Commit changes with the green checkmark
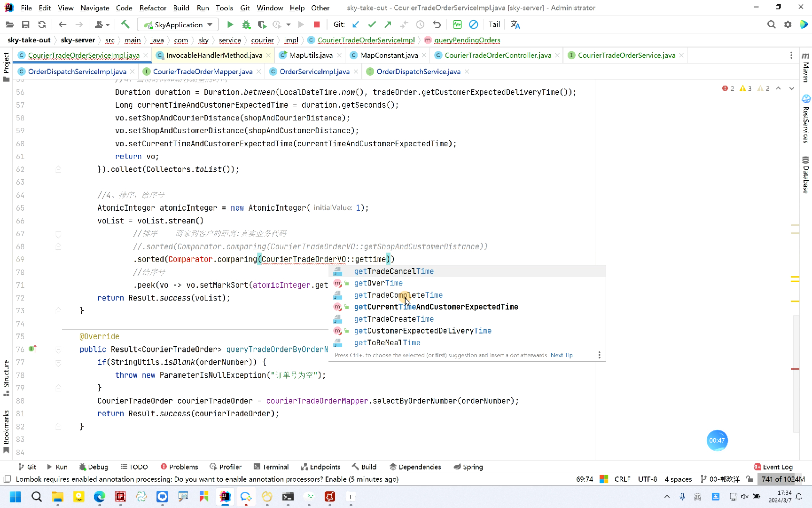This screenshot has height=508, width=812. click(372, 24)
